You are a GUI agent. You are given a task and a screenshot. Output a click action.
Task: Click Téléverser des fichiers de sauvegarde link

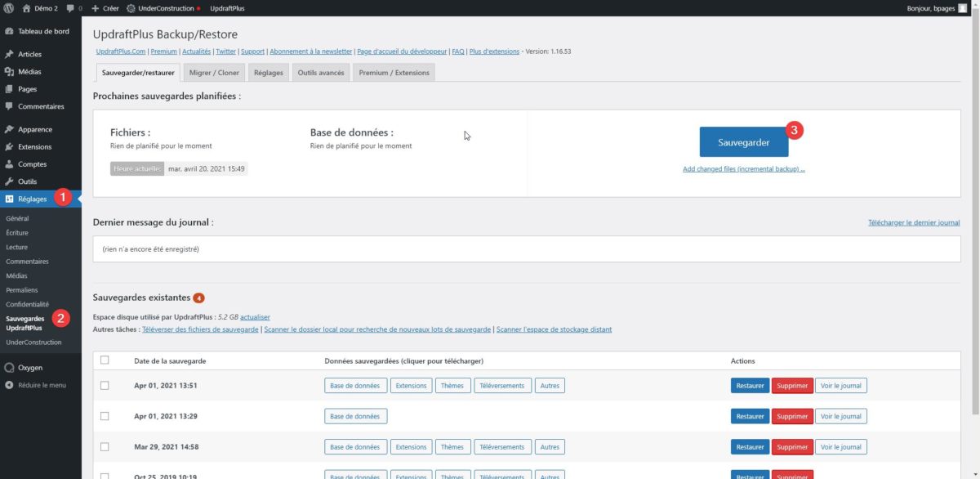200,329
